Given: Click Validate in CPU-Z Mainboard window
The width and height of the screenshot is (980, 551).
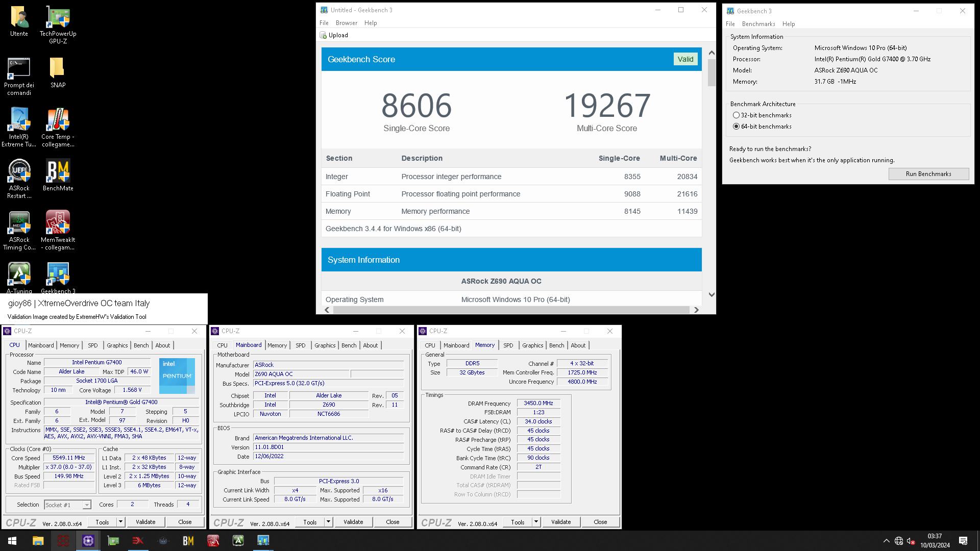Looking at the screenshot, I should click(353, 522).
